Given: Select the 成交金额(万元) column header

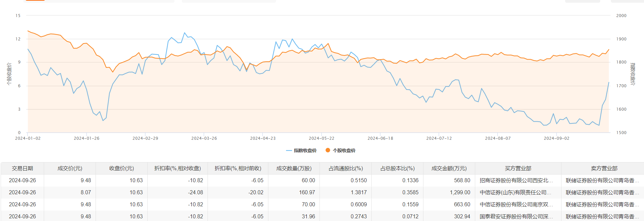Looking at the screenshot, I should tap(449, 169).
